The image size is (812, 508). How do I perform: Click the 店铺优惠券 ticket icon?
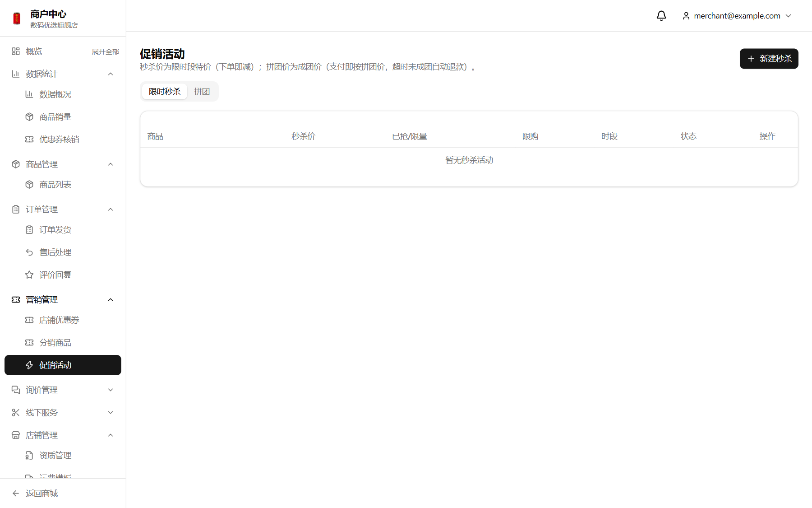[29, 320]
